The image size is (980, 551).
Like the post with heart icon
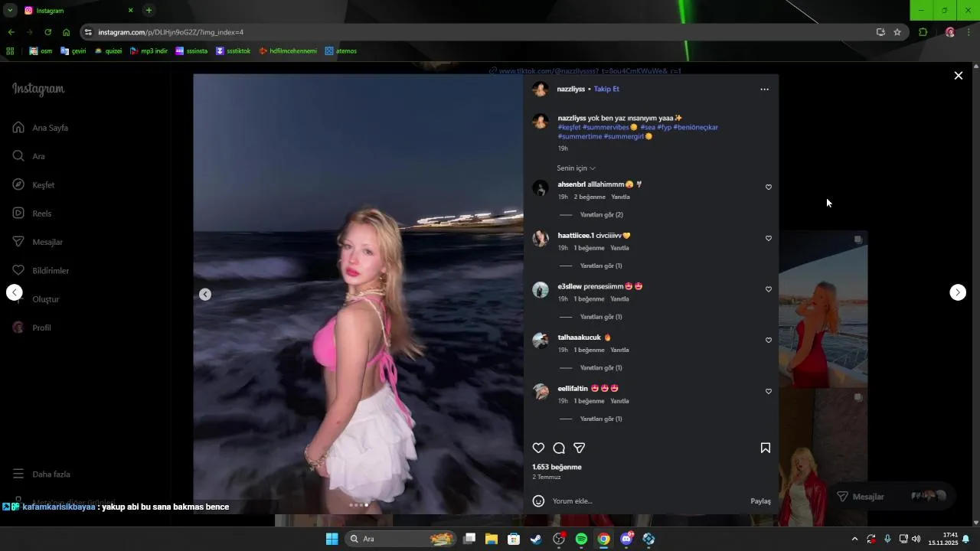click(538, 448)
